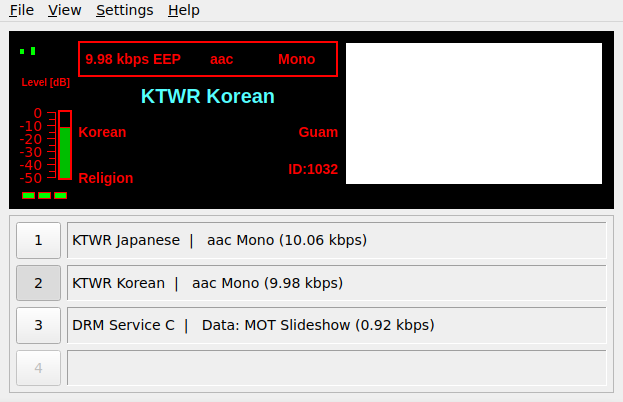Click the Mono label in the display

click(x=296, y=59)
